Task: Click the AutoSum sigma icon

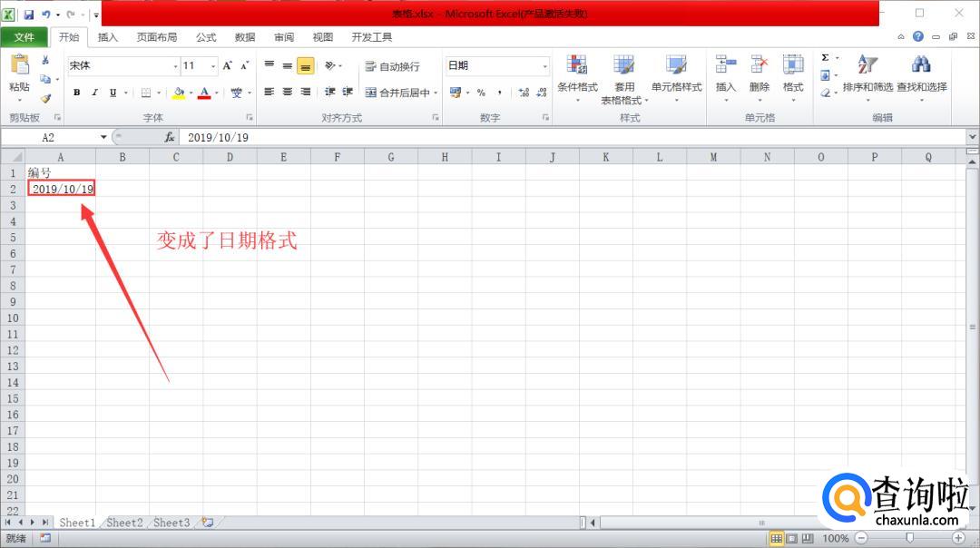Action: [x=825, y=58]
